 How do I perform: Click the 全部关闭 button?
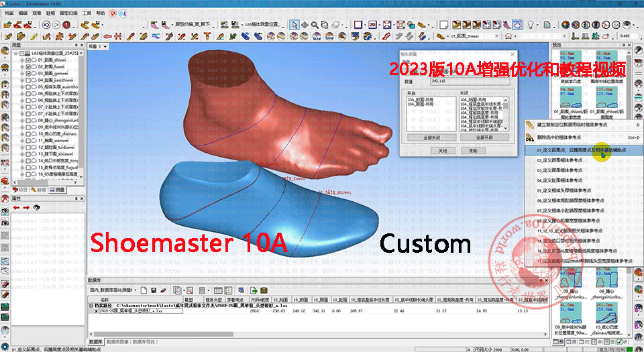tap(431, 137)
